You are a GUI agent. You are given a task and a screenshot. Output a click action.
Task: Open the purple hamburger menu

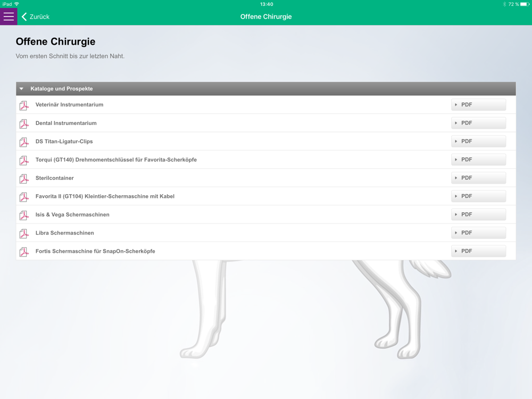(9, 16)
